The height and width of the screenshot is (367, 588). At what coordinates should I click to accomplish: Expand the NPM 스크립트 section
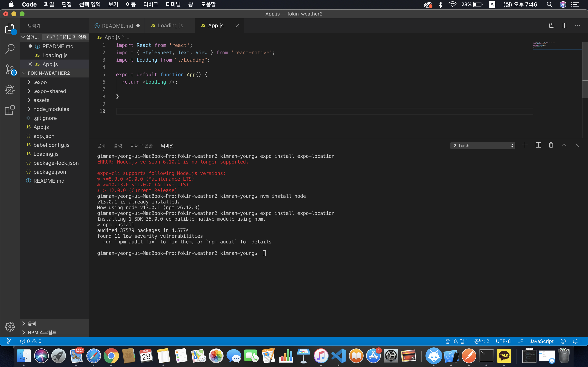(42, 332)
